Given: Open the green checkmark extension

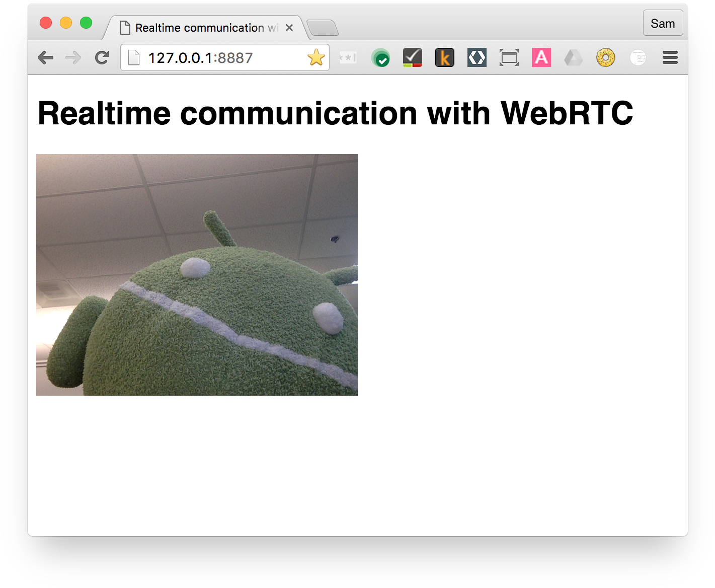Looking at the screenshot, I should (380, 57).
